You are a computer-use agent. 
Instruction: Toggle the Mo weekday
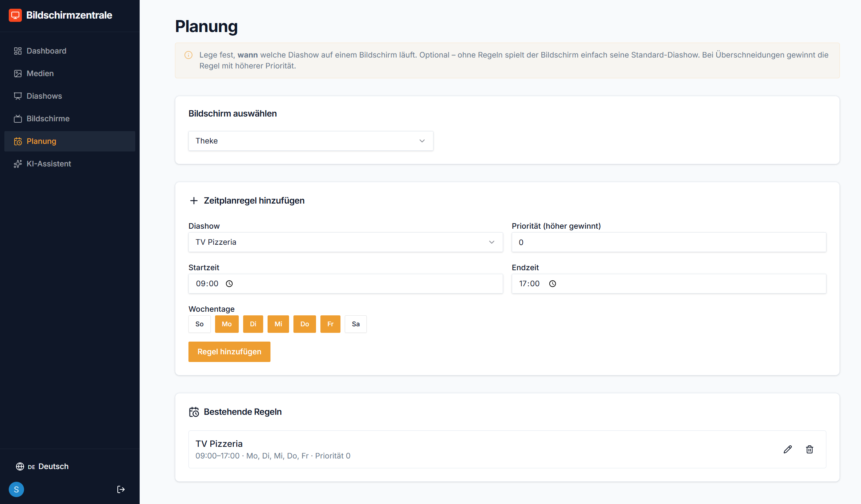pyautogui.click(x=227, y=324)
